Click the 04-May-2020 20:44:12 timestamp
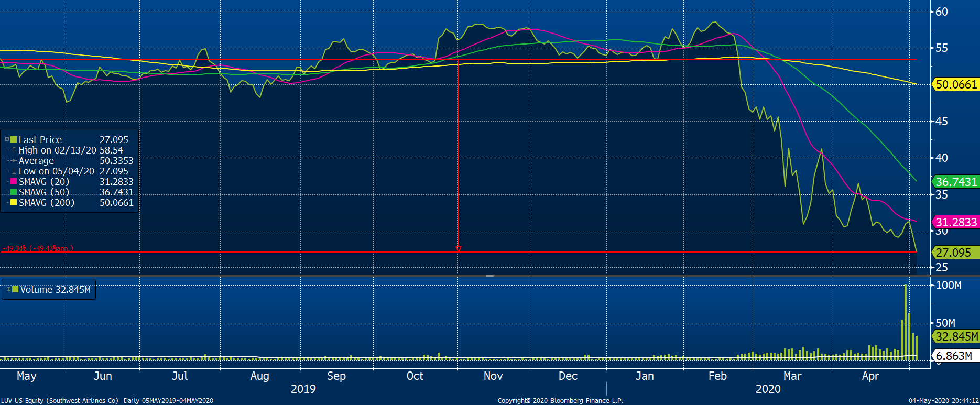 tap(943, 400)
